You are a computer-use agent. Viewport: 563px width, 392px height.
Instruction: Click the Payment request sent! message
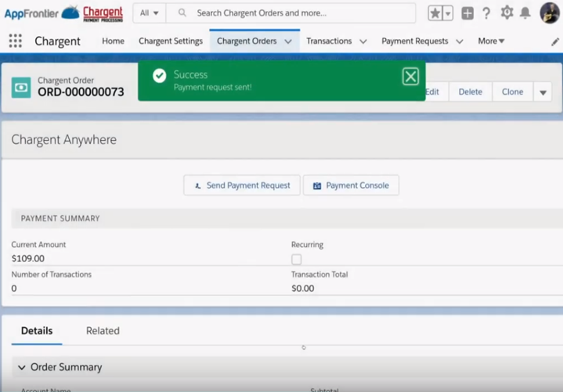[x=212, y=87]
